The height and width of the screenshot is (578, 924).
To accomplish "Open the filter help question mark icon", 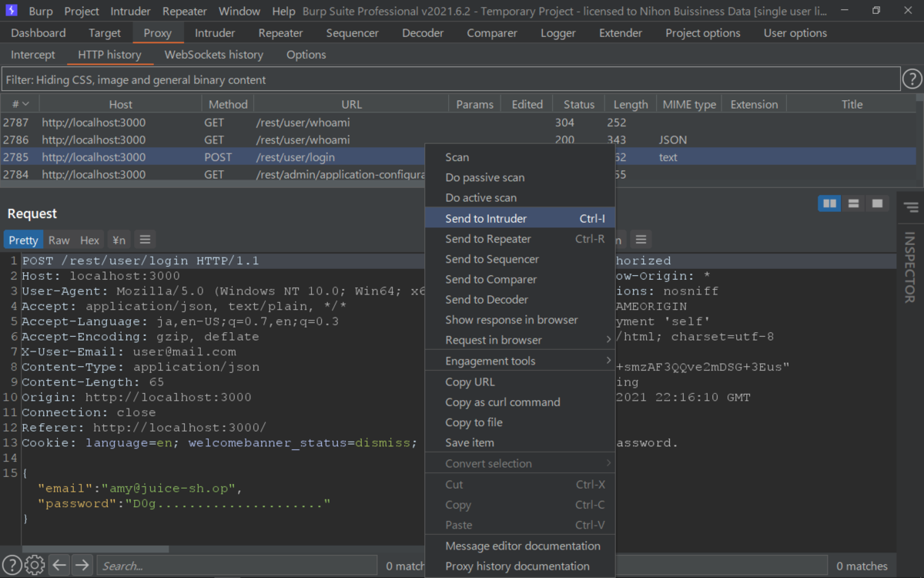I will [x=912, y=79].
